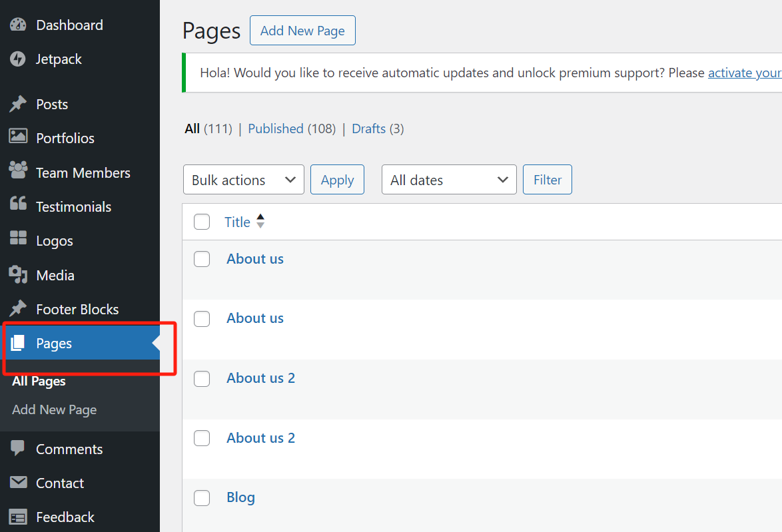
Task: Open the Dashboard via its gauge icon
Action: [x=18, y=25]
